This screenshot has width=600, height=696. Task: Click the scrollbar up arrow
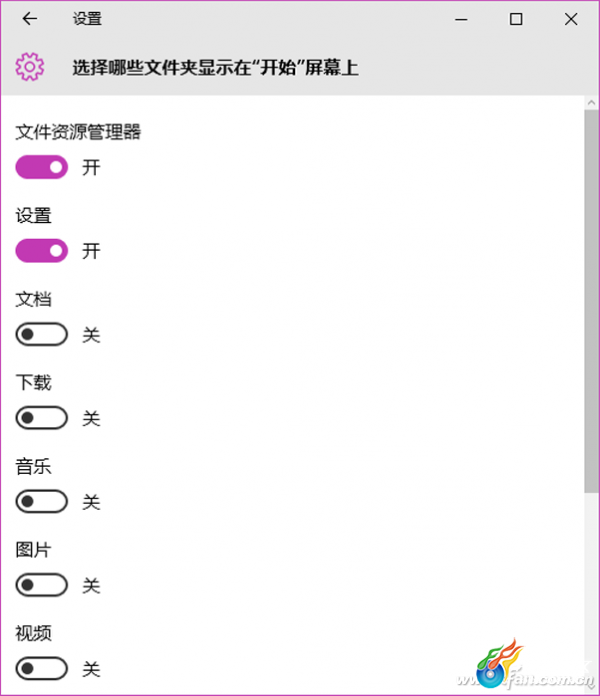[x=591, y=103]
